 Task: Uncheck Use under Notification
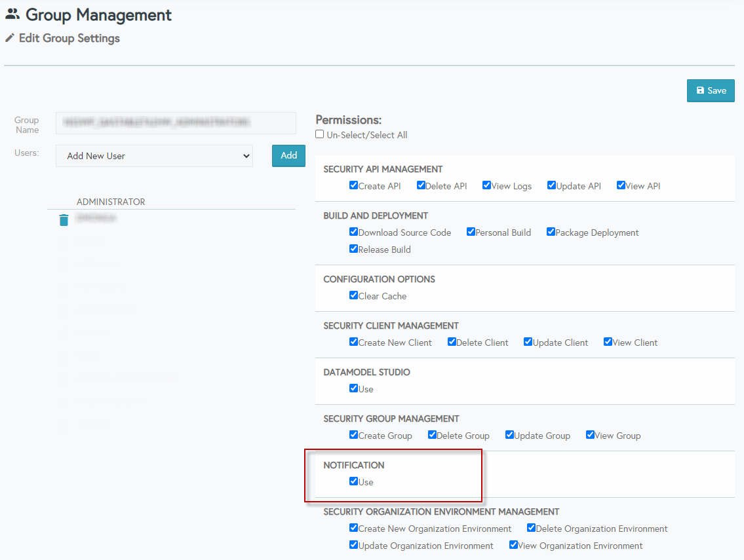pos(353,481)
